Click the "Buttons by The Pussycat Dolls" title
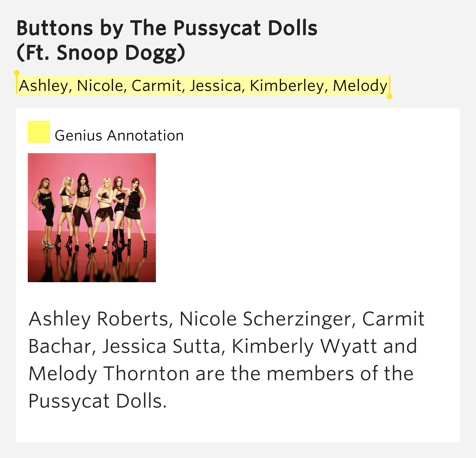The width and height of the screenshot is (476, 458). (167, 28)
